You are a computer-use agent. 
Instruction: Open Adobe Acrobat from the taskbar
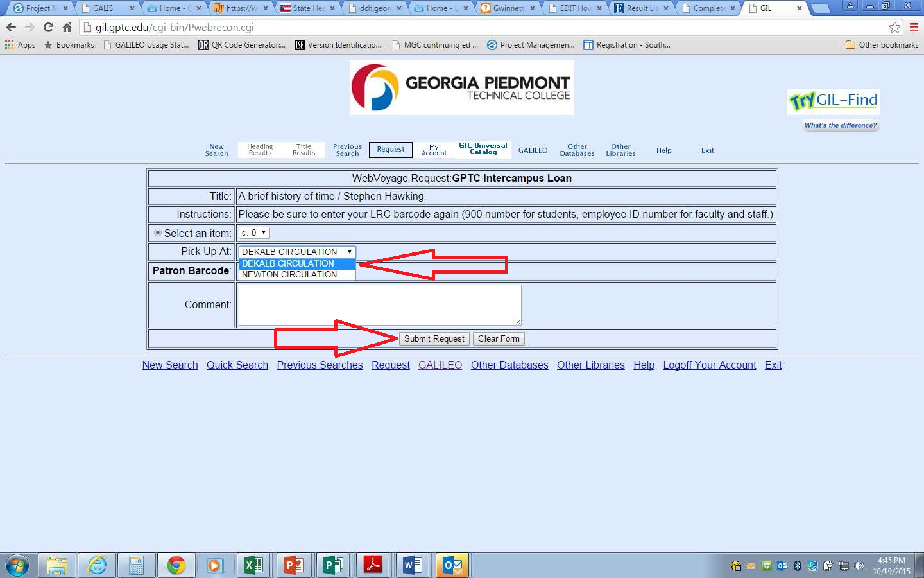(373, 566)
